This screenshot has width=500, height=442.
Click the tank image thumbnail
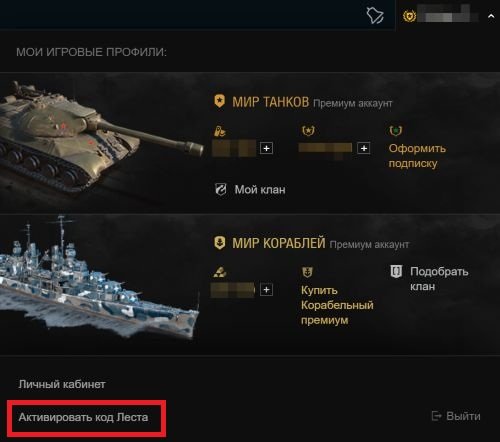click(100, 138)
